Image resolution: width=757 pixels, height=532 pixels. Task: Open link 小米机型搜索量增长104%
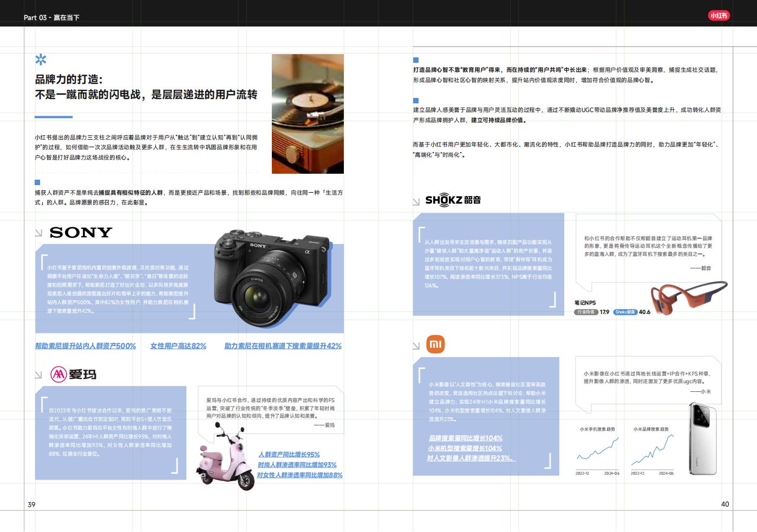tap(465, 449)
